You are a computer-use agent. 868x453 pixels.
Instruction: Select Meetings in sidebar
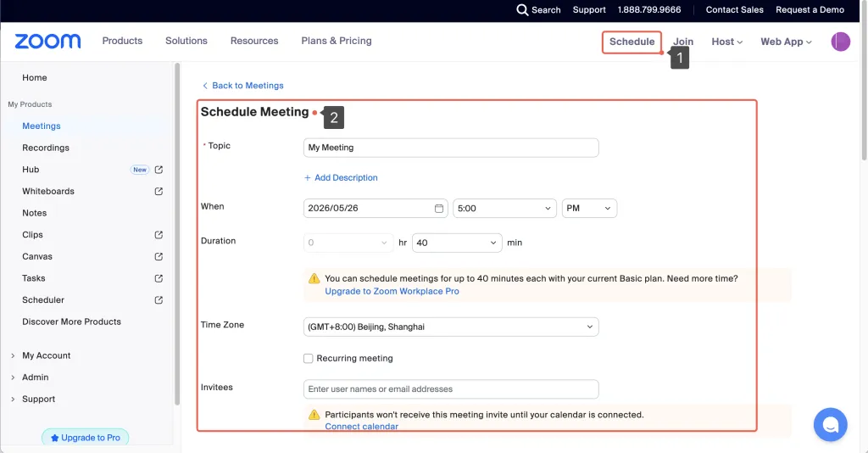pyautogui.click(x=42, y=126)
